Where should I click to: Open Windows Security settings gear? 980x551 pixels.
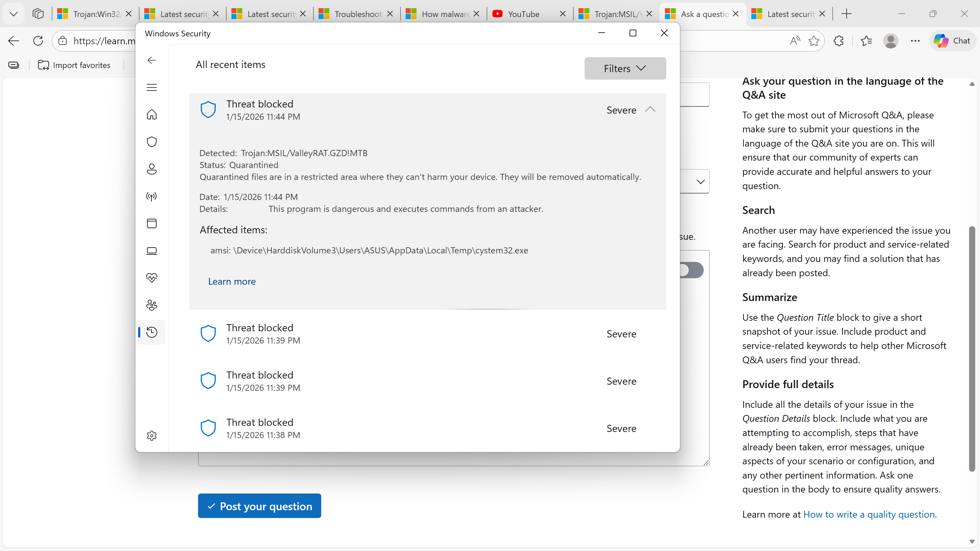click(151, 435)
